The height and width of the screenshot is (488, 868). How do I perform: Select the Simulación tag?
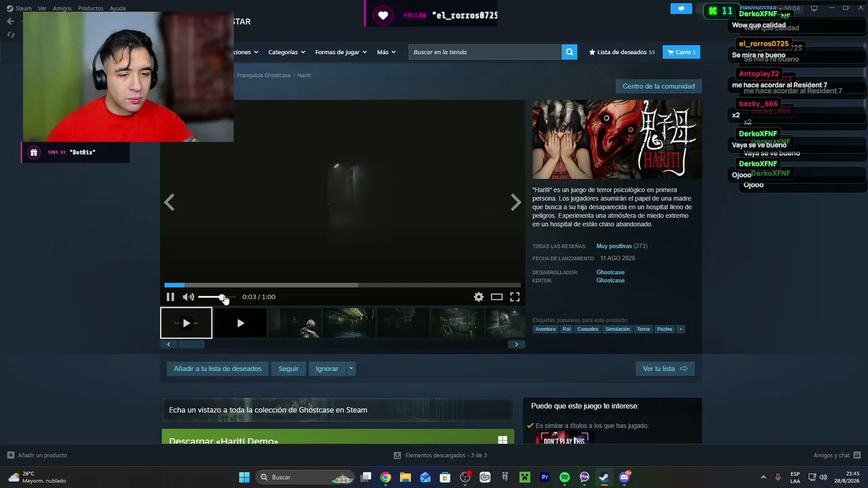pos(618,329)
